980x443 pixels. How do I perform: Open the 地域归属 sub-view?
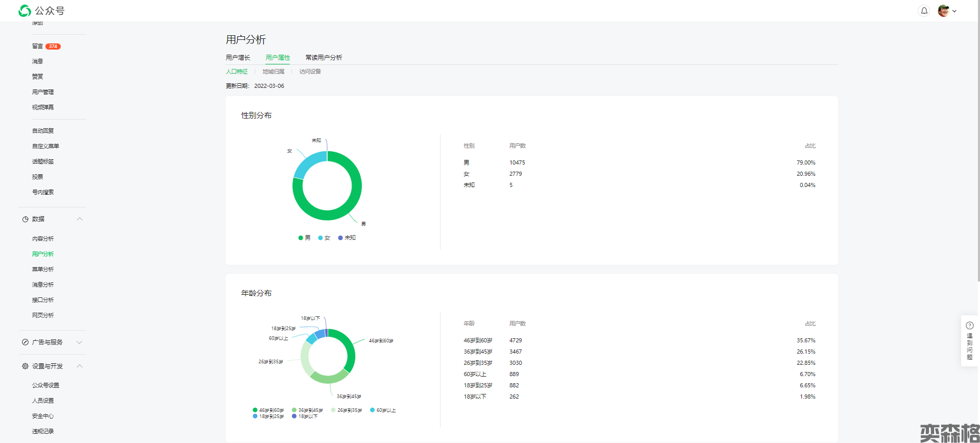click(x=273, y=72)
